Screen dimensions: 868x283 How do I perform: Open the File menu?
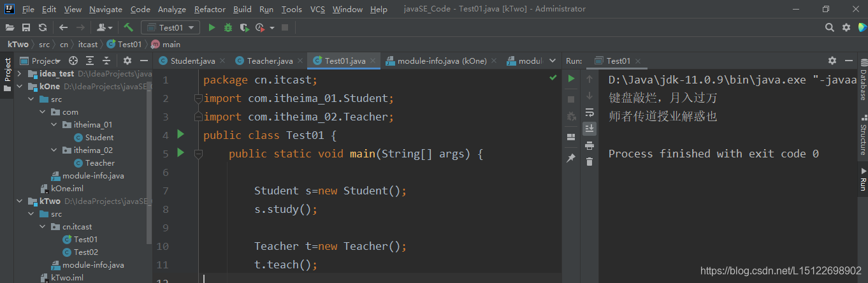(x=28, y=9)
